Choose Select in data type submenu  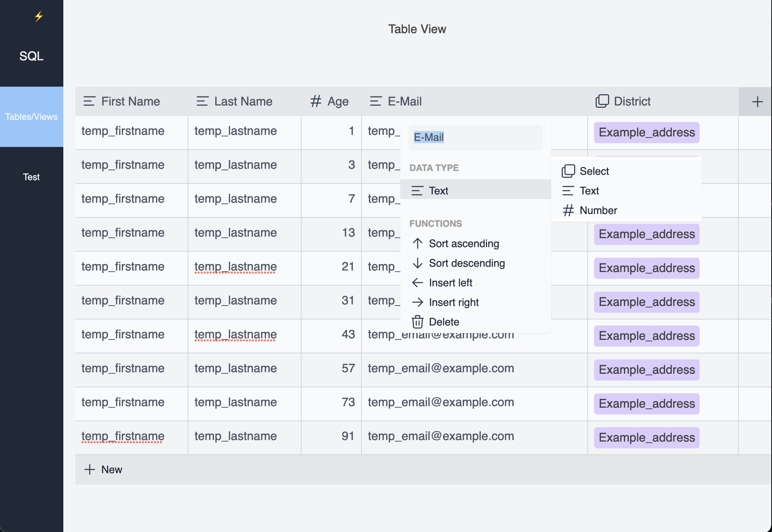click(594, 171)
